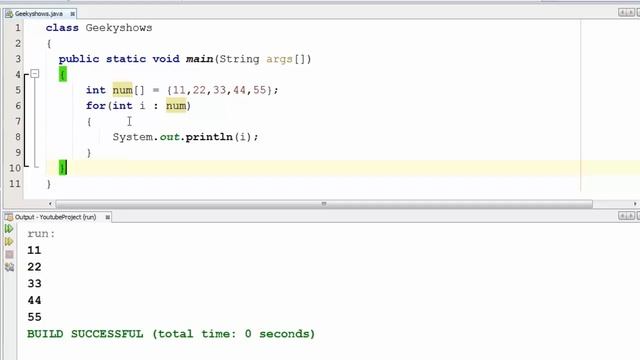Screen dimensions: 640x360
Task: Click the Output panel scroll-right tab arrow
Action: 630,216
